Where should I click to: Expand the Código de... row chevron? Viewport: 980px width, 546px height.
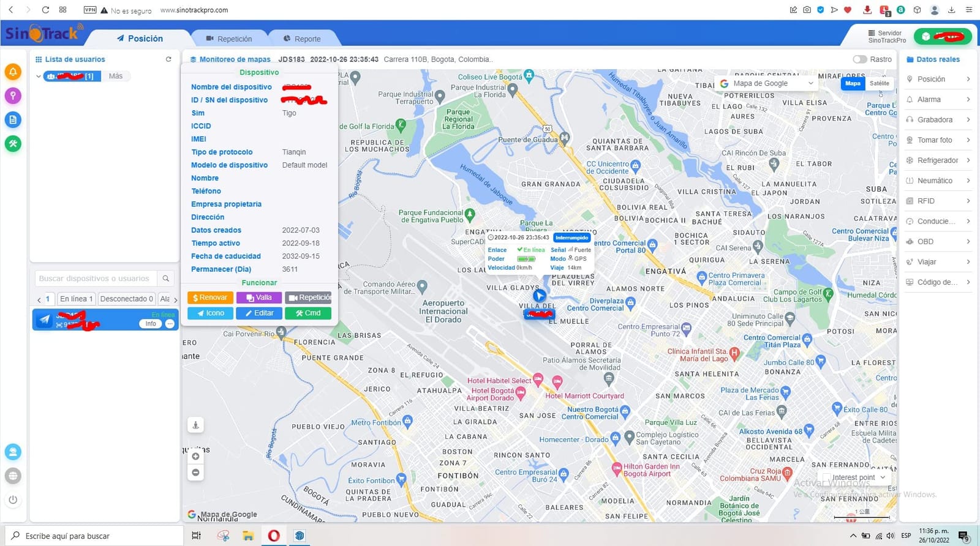(x=968, y=282)
